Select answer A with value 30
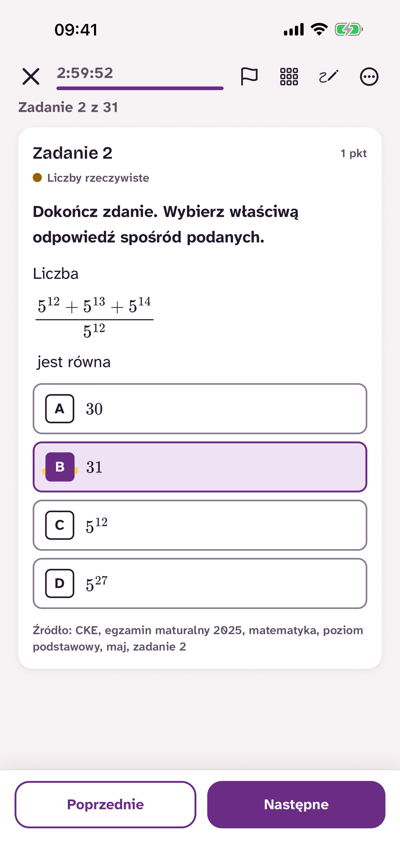 pos(200,409)
